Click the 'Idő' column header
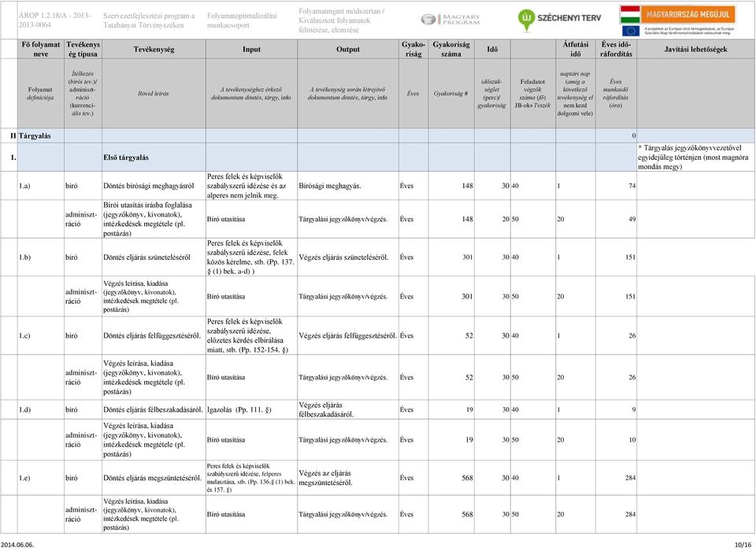 (x=492, y=49)
